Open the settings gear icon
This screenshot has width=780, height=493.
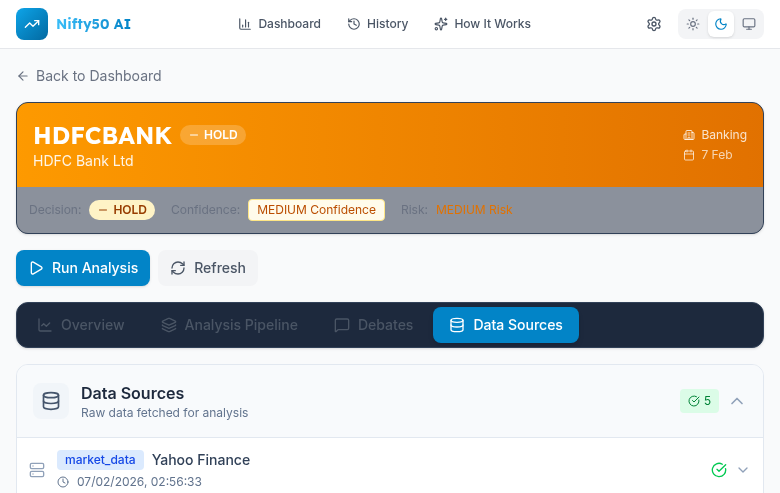654,24
